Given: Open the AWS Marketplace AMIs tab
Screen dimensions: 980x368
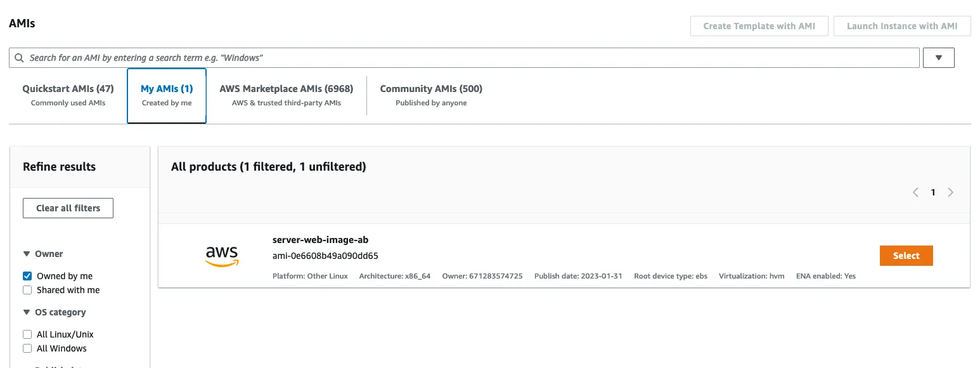Looking at the screenshot, I should [286, 95].
